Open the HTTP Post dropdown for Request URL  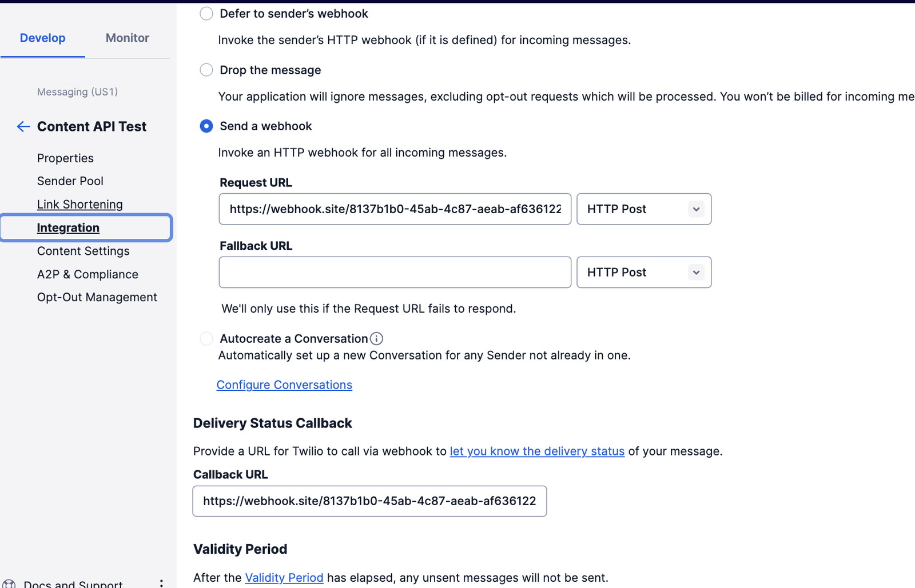point(643,209)
